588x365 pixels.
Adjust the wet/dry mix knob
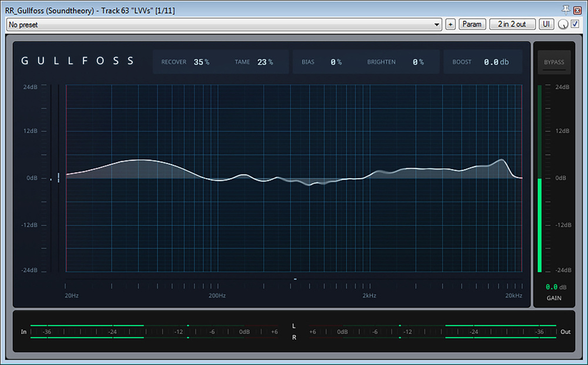[x=563, y=25]
